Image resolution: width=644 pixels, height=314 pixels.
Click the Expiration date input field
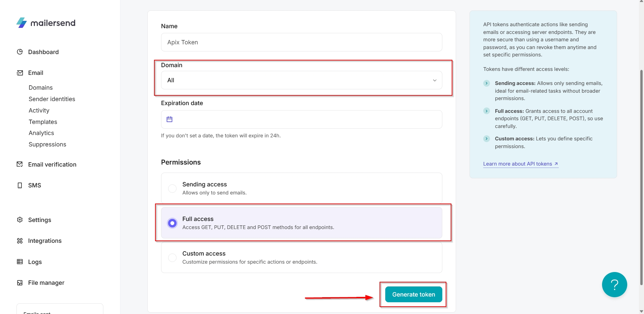point(301,119)
